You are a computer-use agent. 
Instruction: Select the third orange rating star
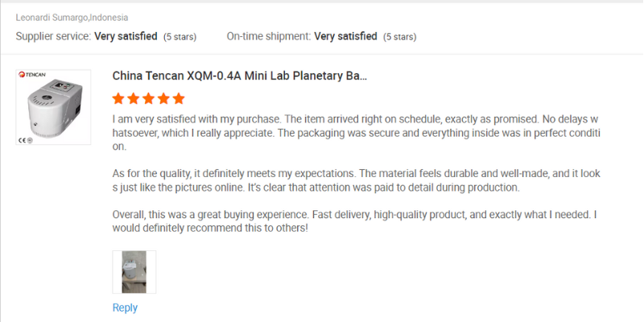tap(149, 99)
